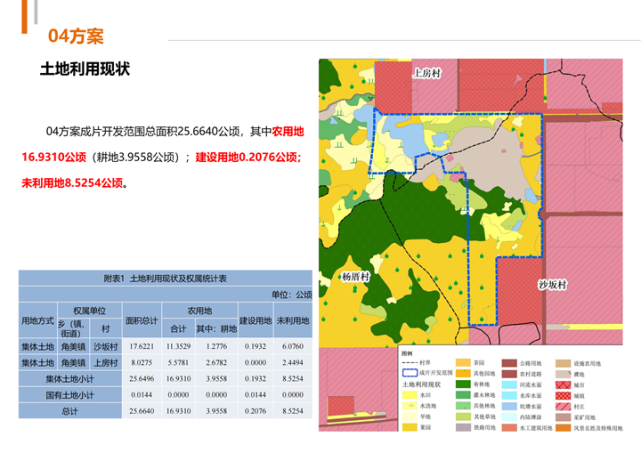641x453 pixels.
Task: Click the 其他园地 legend swatch
Action: pyautogui.click(x=463, y=374)
